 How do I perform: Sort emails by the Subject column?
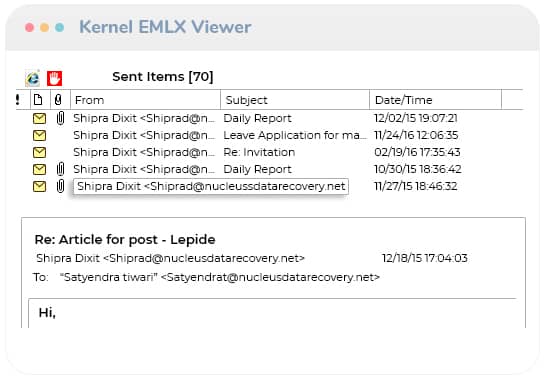pos(295,100)
